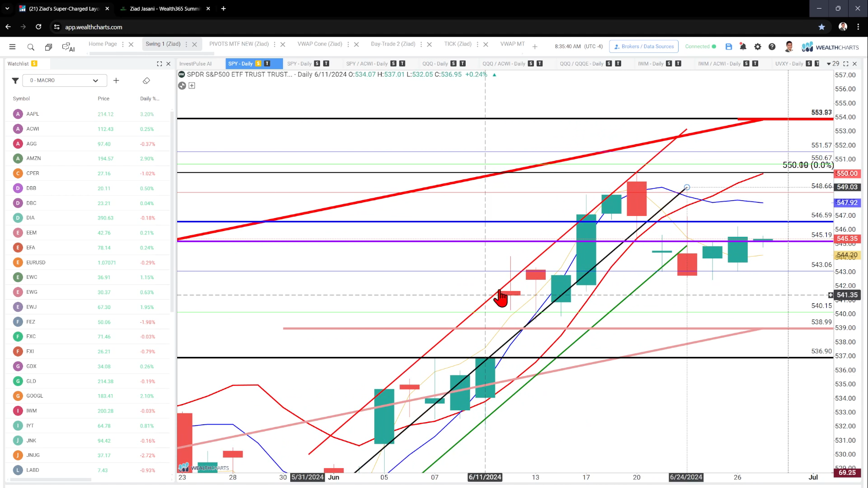Screen dimensions: 868x488
Task: Open the window layouts icon
Action: (48, 47)
